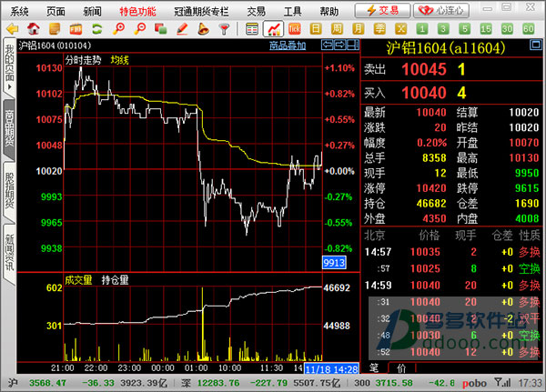Open the 系统 menu
This screenshot has width=546, height=392.
click(19, 12)
